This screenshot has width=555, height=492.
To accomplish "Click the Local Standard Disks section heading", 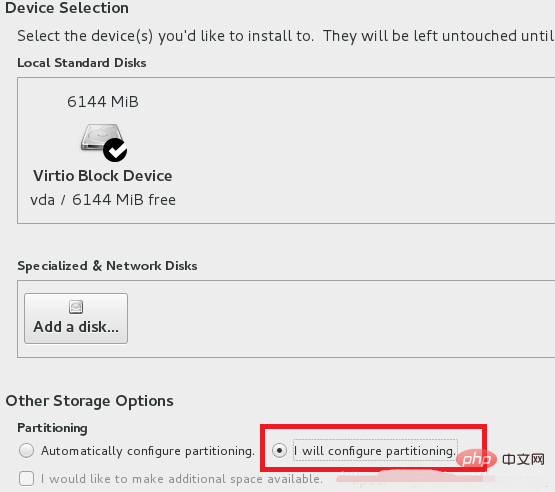I will tap(82, 63).
